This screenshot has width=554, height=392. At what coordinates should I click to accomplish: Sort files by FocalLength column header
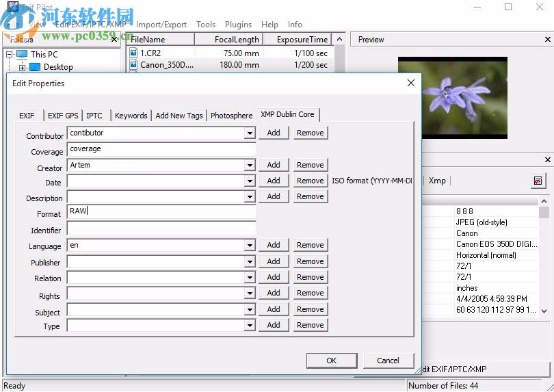[x=228, y=39]
